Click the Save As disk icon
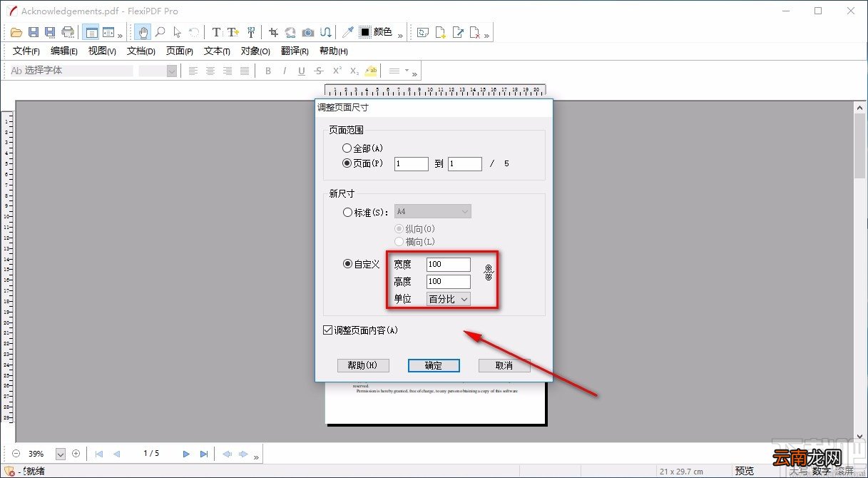868x478 pixels. tap(50, 32)
